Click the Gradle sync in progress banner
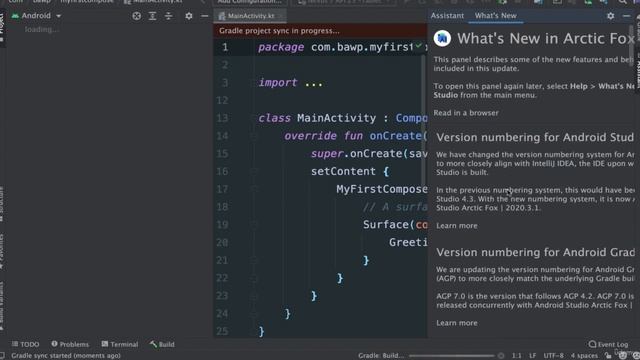 point(320,31)
